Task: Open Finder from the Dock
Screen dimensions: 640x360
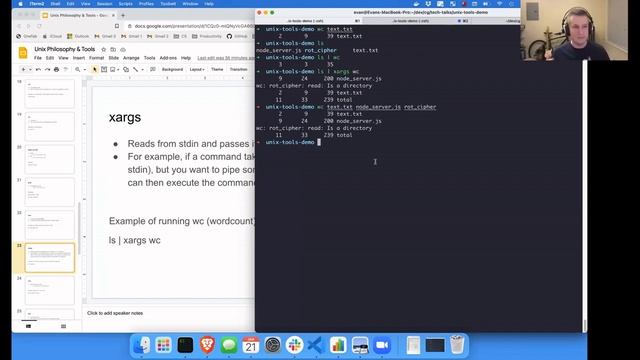Action: 142,345
